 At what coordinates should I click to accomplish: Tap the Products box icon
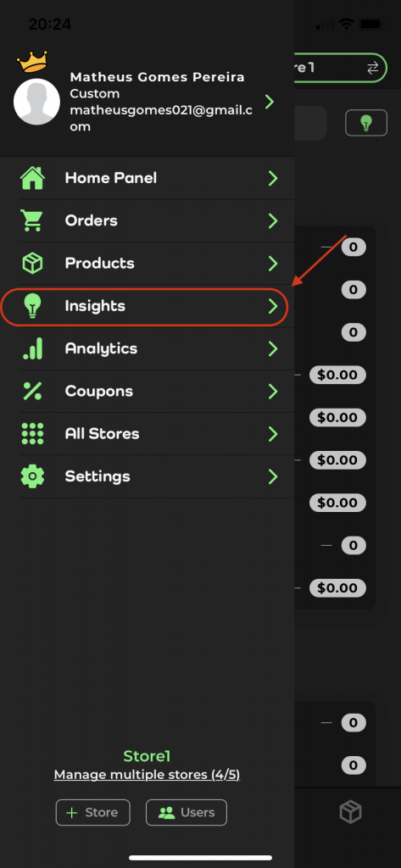pos(32,264)
